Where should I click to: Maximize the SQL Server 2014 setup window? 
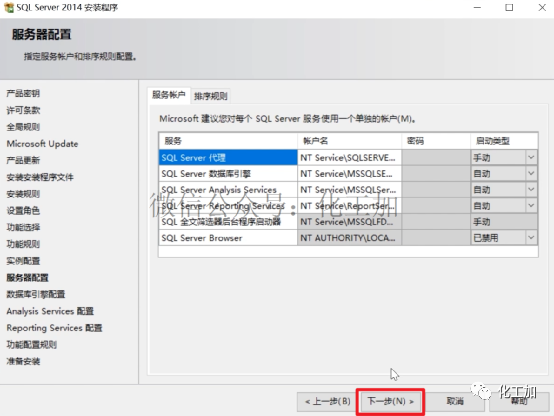pos(509,7)
